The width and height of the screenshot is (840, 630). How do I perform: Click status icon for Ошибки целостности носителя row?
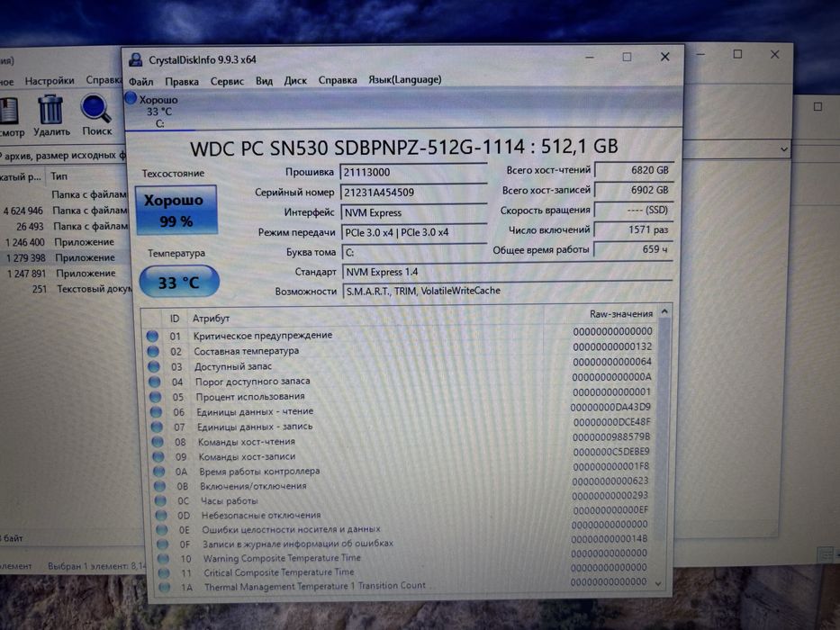(x=162, y=530)
